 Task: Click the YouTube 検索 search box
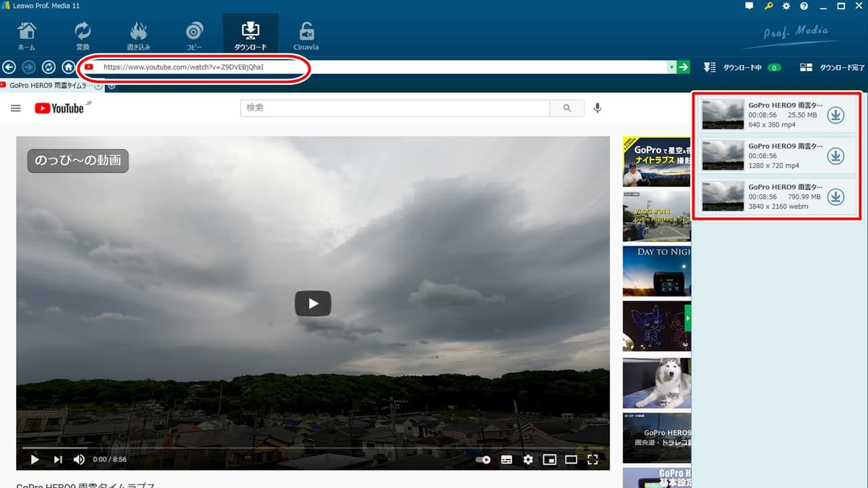(x=395, y=108)
